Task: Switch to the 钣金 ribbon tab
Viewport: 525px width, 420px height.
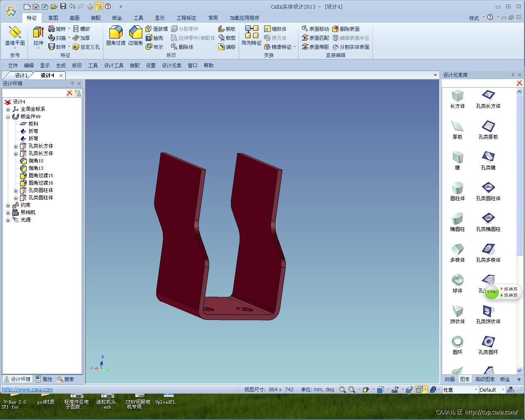Action: tap(117, 18)
